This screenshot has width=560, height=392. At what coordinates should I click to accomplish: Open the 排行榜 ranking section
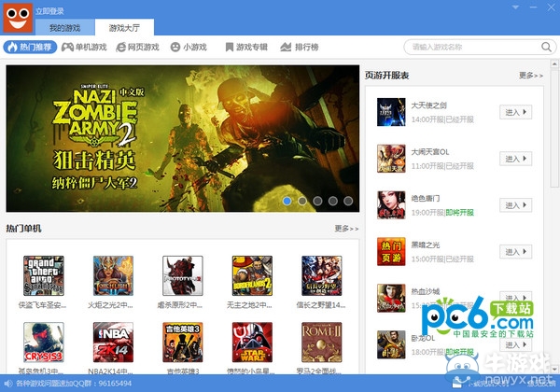[300, 47]
